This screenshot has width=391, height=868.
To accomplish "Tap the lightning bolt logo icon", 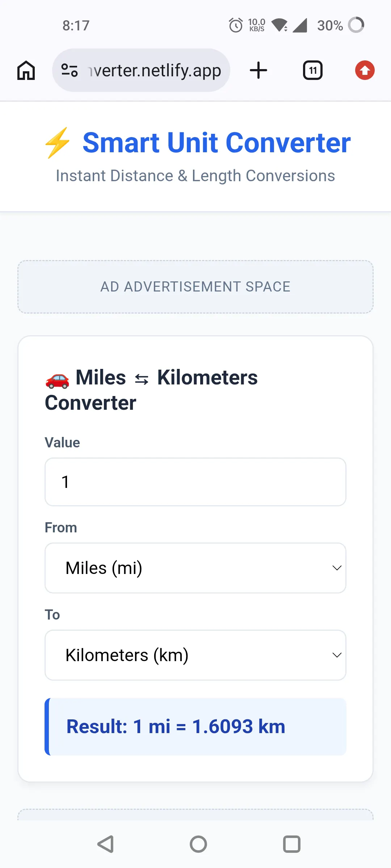I will (57, 143).
